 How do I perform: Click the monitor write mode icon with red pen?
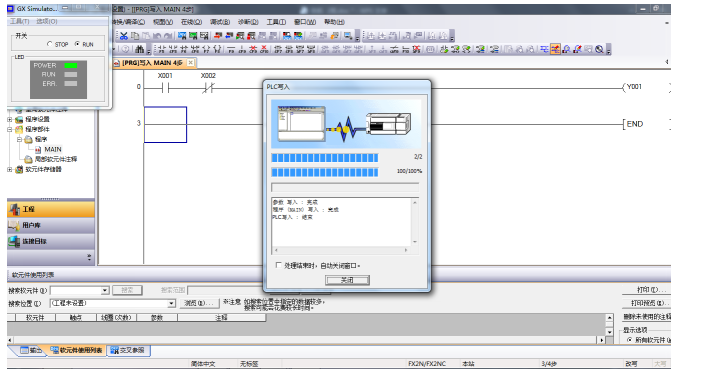point(577,49)
